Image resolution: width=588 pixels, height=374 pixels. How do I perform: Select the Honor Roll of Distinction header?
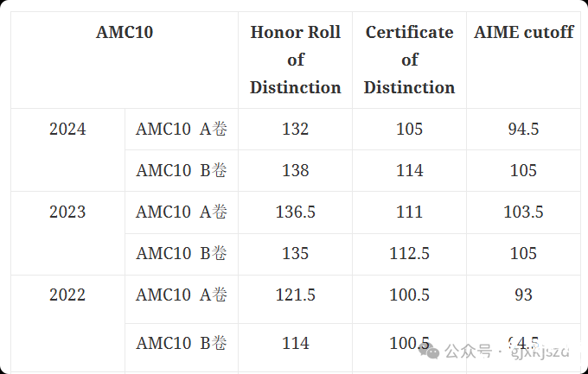pyautogui.click(x=296, y=60)
